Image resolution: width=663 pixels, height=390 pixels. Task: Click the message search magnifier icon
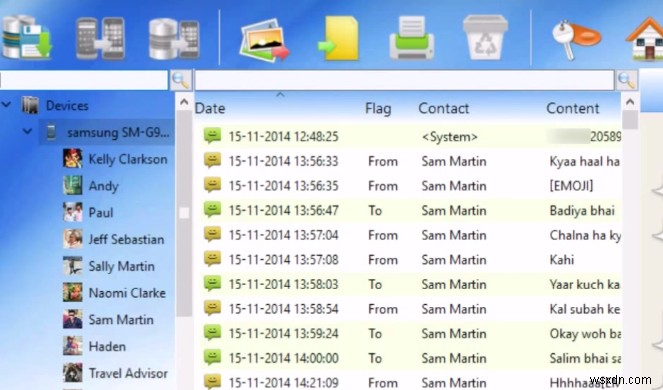coord(627,80)
